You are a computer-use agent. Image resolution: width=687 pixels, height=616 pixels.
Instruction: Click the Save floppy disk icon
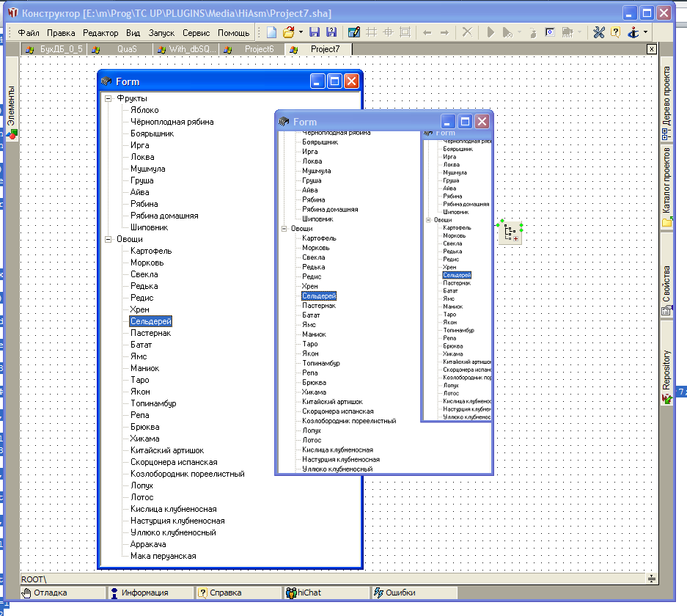pos(315,32)
